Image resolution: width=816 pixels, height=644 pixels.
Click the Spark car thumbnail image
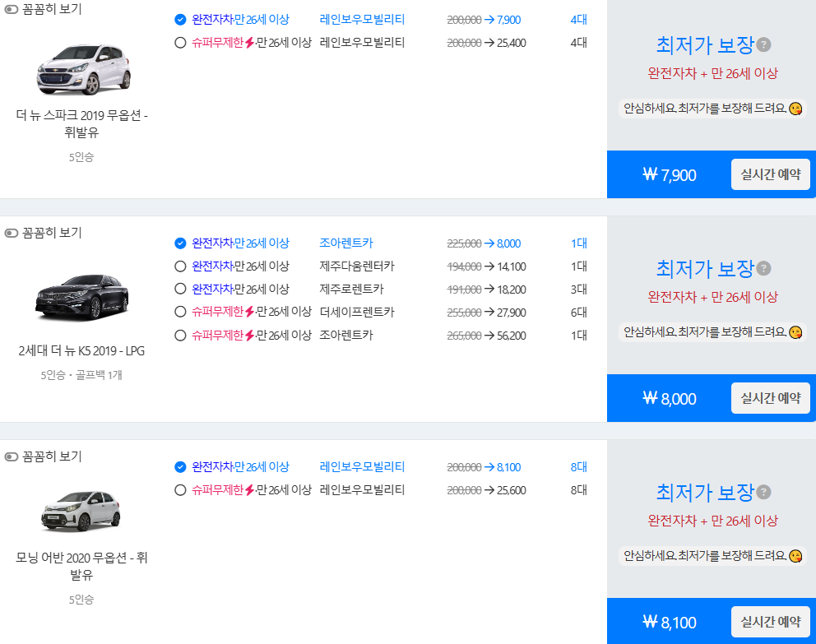point(82,67)
